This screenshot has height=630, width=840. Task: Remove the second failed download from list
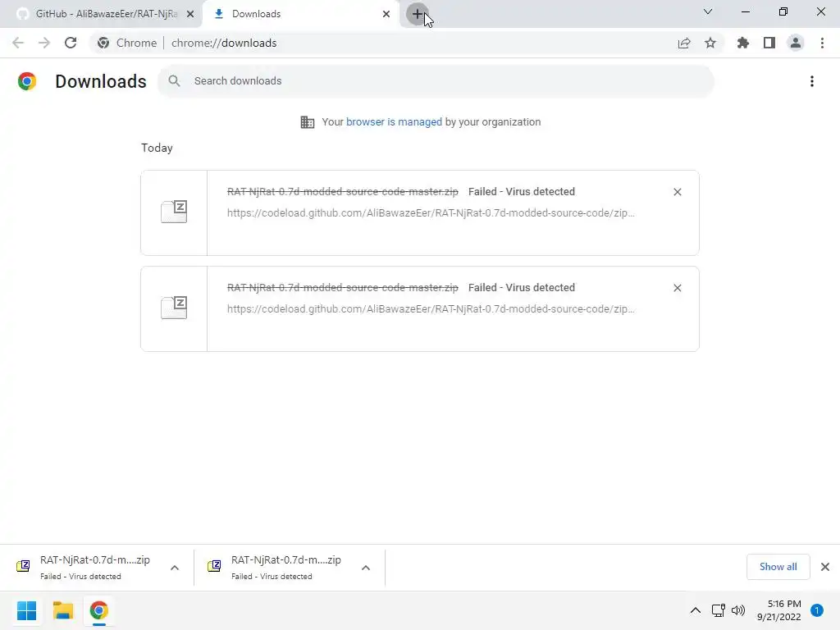pos(677,288)
